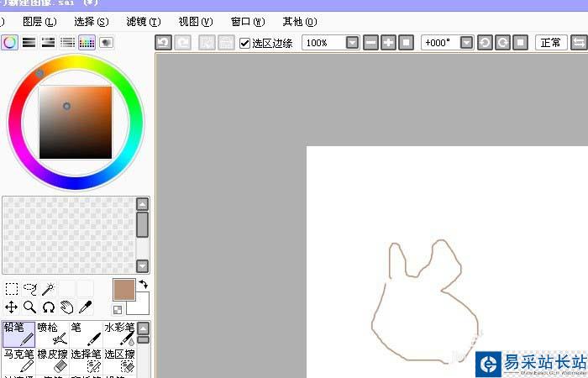588x378 pixels.
Task: Select the 选择笔 selection pen
Action: (87, 360)
